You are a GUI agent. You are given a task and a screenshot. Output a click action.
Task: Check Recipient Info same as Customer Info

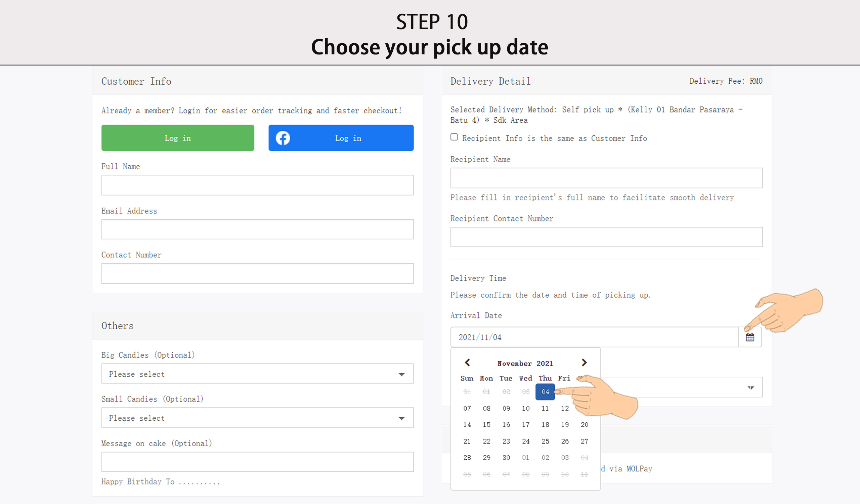coord(454,137)
